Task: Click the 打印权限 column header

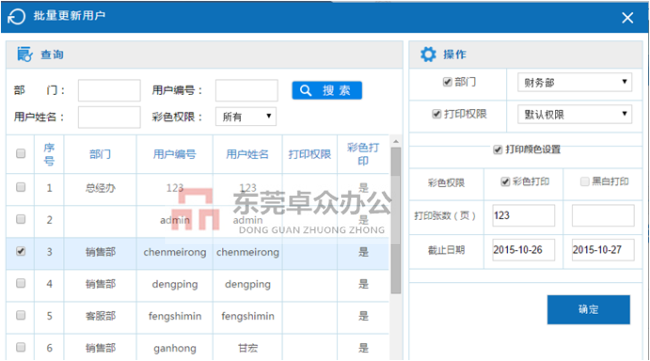Action: point(310,154)
